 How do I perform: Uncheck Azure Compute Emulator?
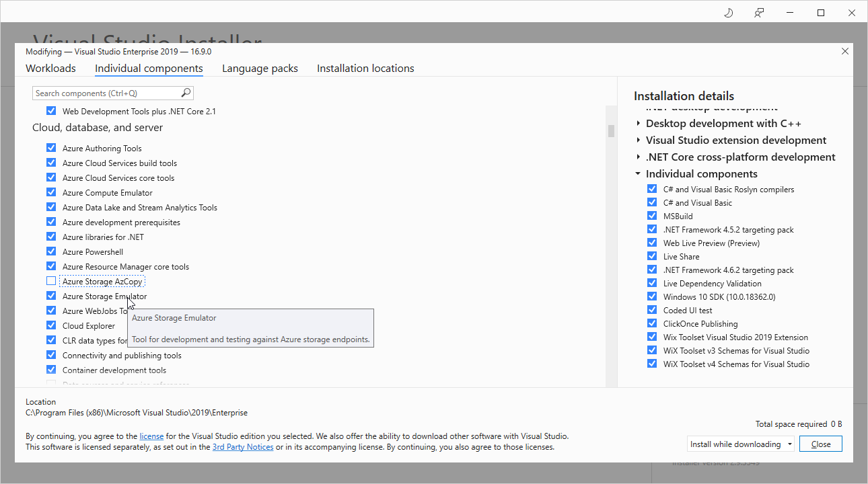51,192
